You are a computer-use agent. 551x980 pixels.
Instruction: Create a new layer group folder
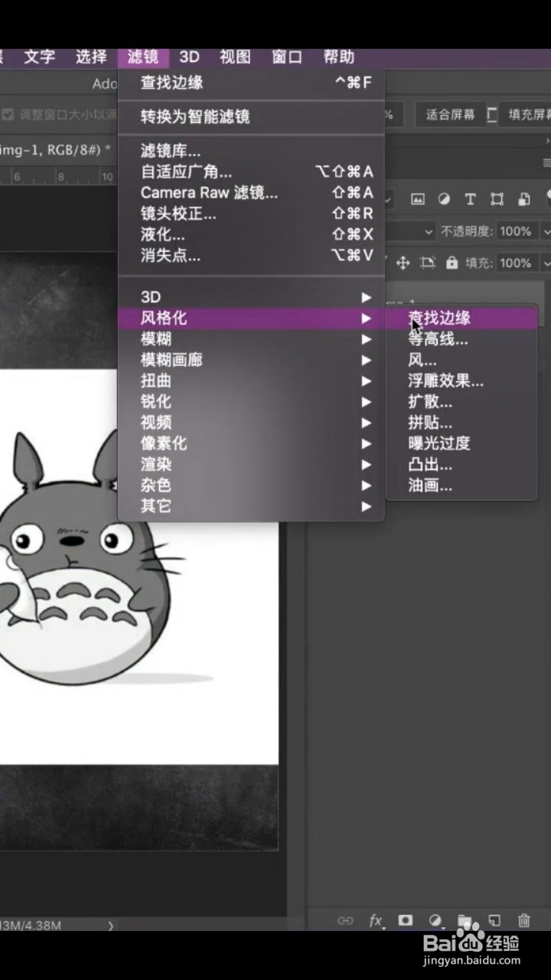point(464,921)
